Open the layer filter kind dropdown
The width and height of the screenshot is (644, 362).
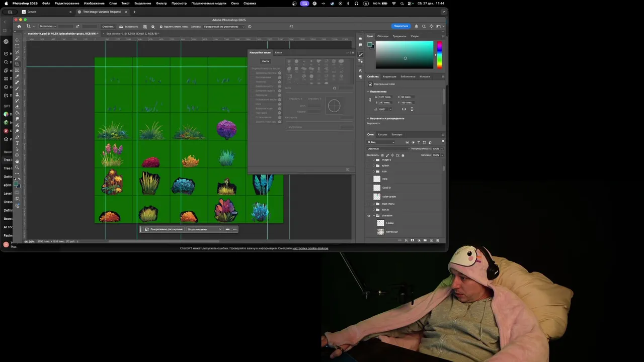click(x=381, y=142)
